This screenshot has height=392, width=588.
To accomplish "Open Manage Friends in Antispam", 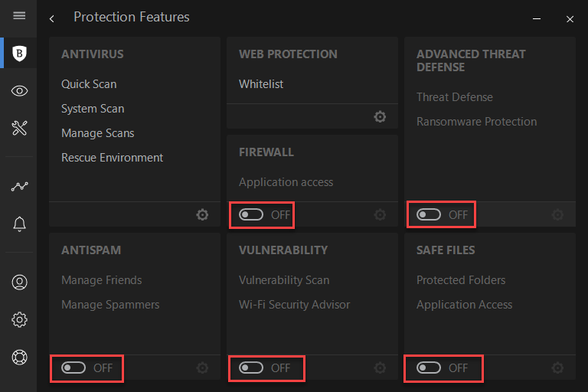I will pos(102,280).
